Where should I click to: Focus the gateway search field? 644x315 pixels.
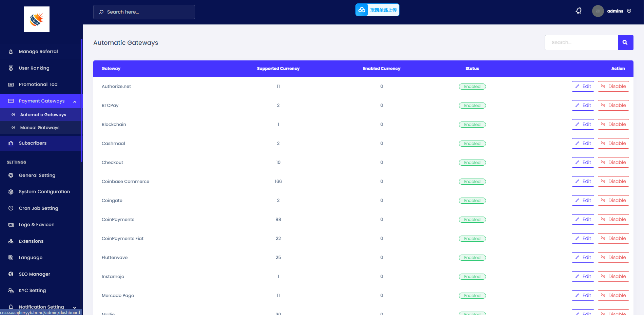pos(581,43)
